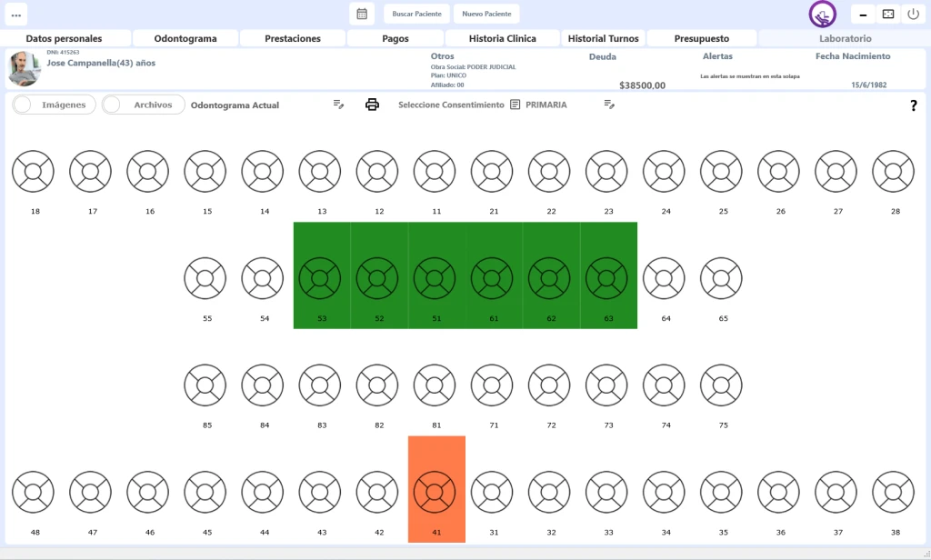Click the edit icon beside Odontograma Actual

(x=338, y=105)
